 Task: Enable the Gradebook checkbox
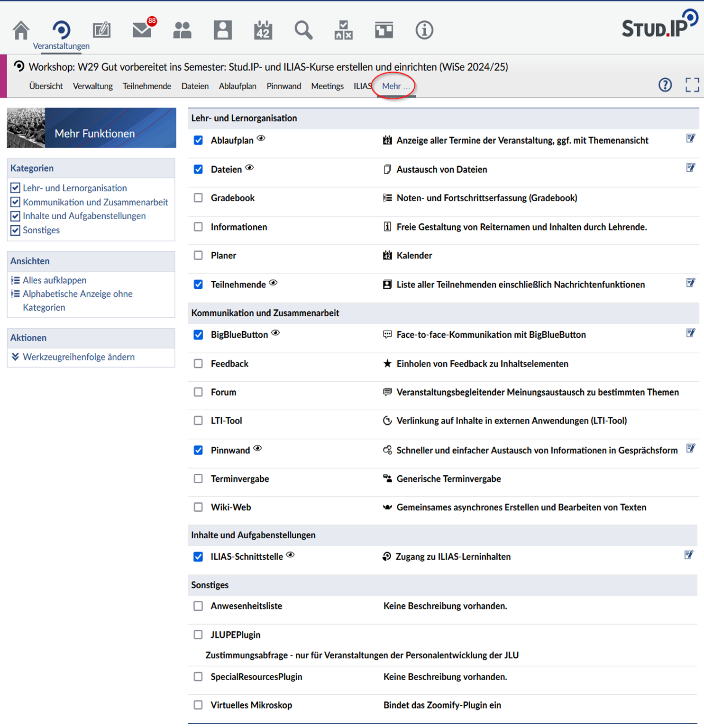[x=198, y=198]
